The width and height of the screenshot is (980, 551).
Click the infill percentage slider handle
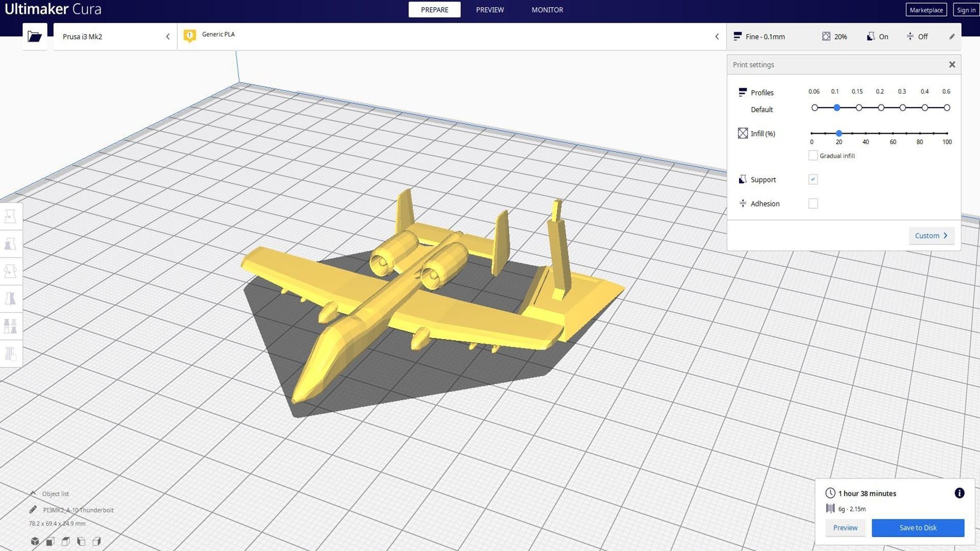(839, 133)
